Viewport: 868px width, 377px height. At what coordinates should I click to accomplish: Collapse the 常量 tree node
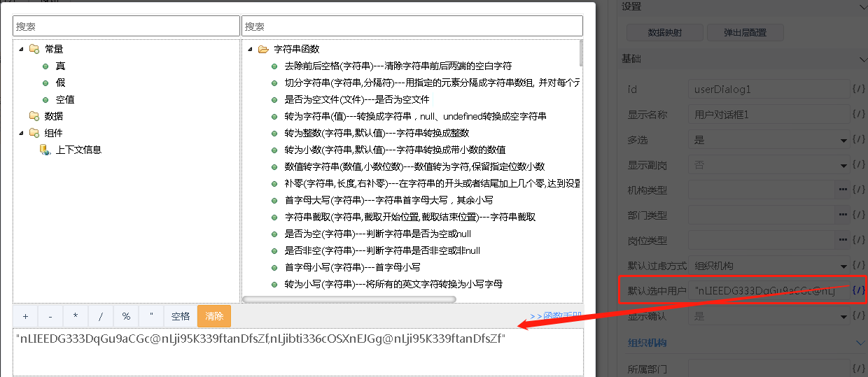pyautogui.click(x=21, y=49)
